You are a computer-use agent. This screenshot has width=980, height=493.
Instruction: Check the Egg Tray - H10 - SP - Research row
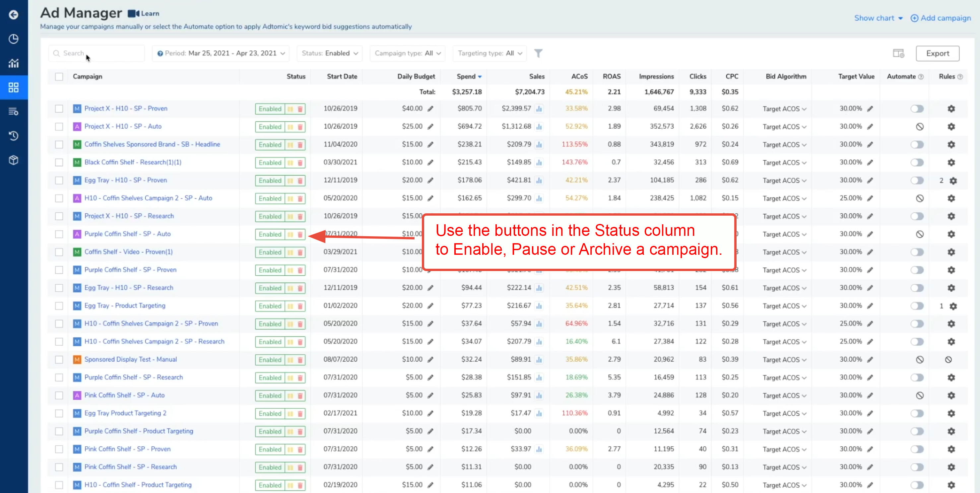pos(59,288)
